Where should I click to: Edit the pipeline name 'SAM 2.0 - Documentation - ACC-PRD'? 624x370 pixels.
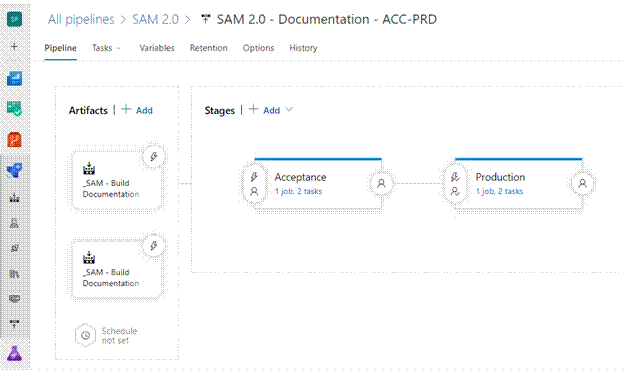click(327, 19)
